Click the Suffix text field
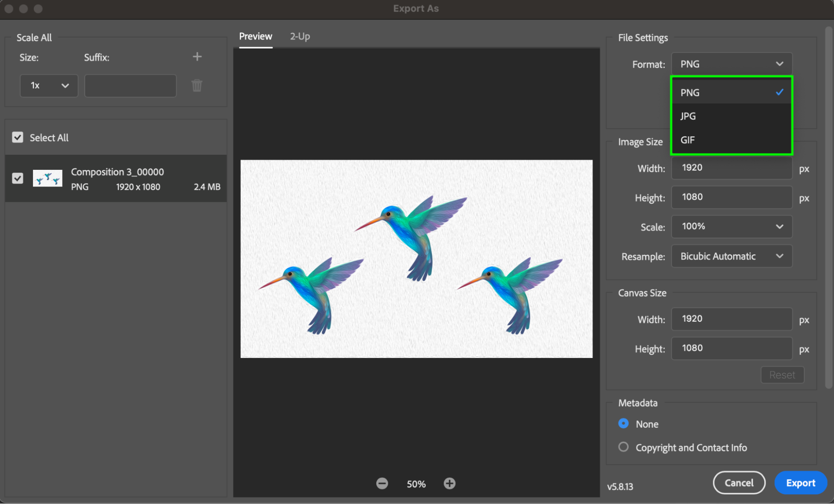This screenshot has height=504, width=834. coord(130,86)
